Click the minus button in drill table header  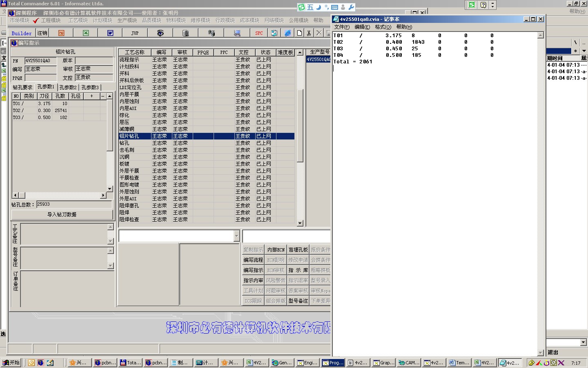click(103, 96)
